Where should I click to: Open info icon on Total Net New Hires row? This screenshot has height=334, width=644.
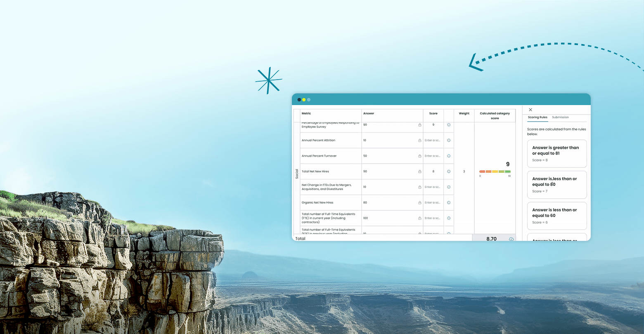pyautogui.click(x=449, y=172)
